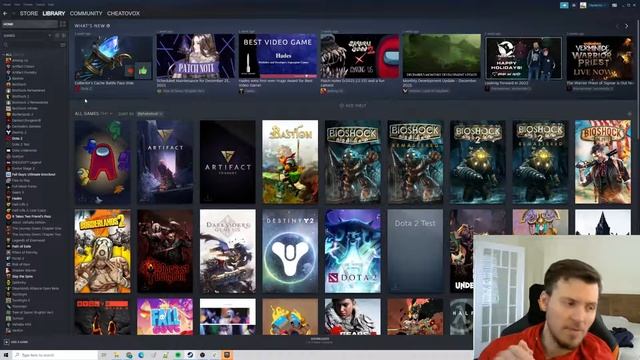640x360 pixels.
Task: Select the LIBRARY tab
Action: point(54,13)
